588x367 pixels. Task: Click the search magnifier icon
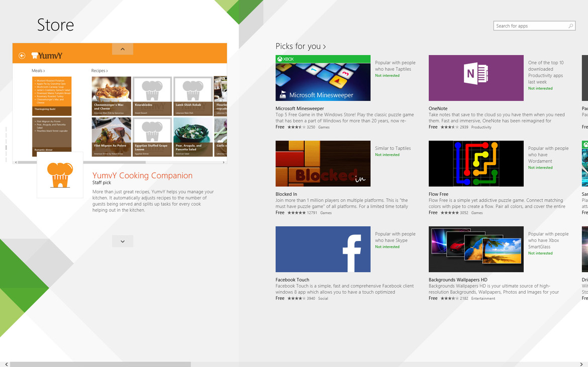(x=570, y=26)
